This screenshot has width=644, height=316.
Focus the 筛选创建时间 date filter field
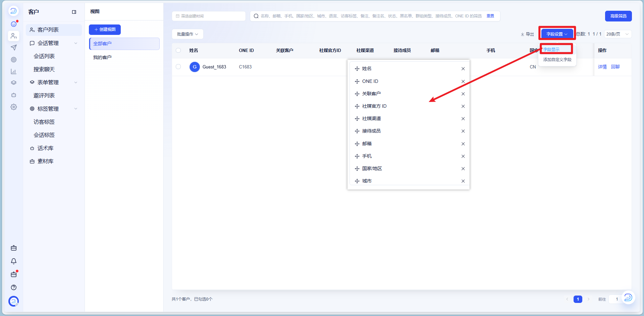209,16
